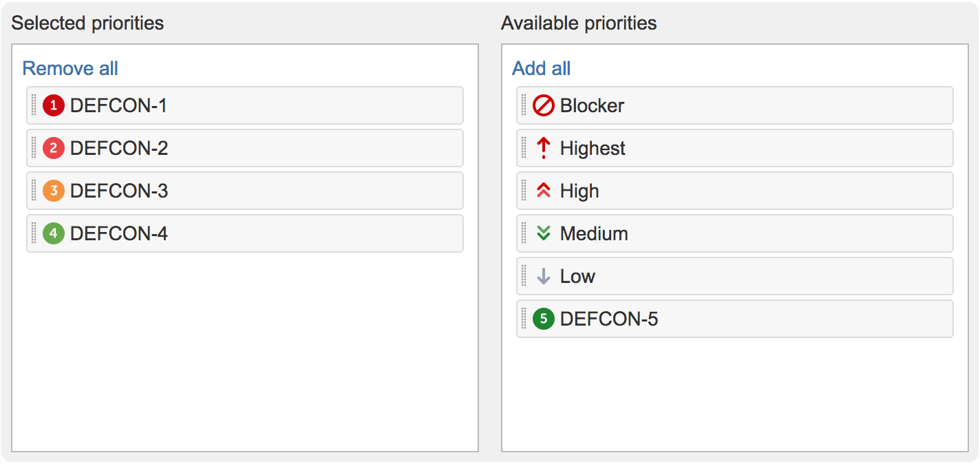Click the red DEFCON-2 priority icon
This screenshot has width=980, height=464.
click(x=54, y=148)
